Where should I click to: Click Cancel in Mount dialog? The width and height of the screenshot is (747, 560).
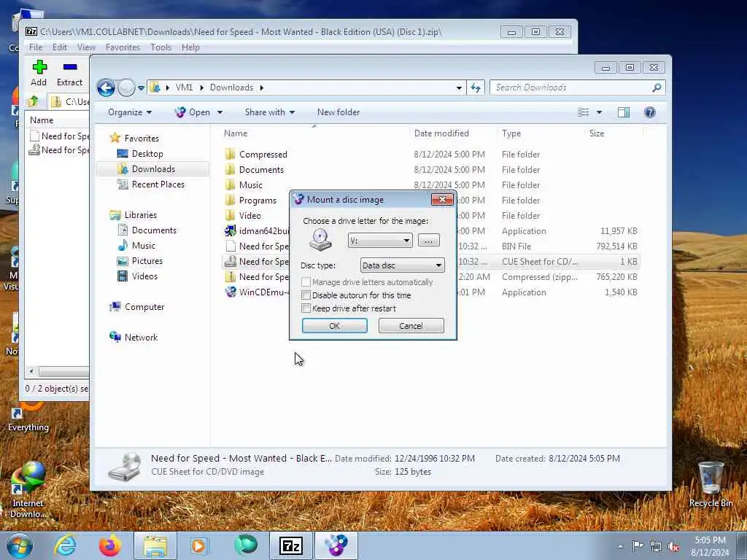[411, 326]
